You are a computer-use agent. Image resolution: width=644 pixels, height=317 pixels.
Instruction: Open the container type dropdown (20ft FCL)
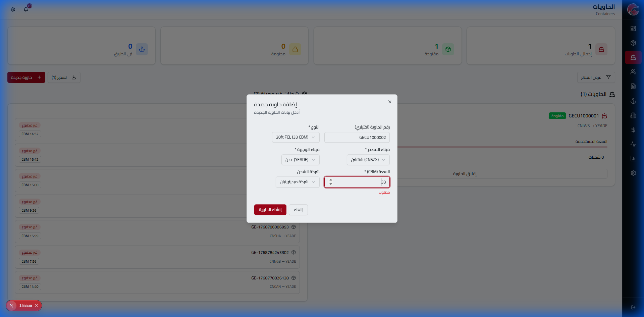pyautogui.click(x=296, y=137)
